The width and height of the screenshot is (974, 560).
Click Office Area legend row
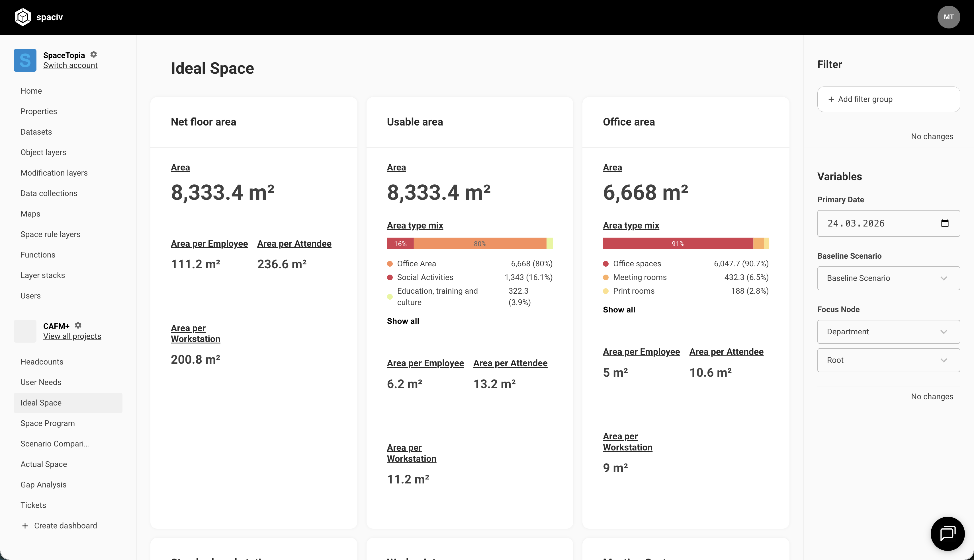tap(470, 263)
